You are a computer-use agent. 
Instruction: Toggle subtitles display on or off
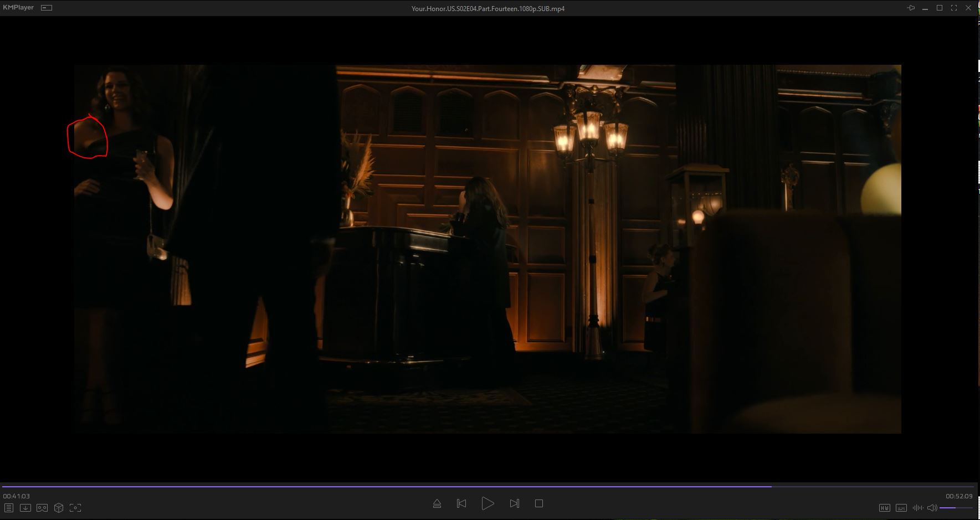point(901,508)
